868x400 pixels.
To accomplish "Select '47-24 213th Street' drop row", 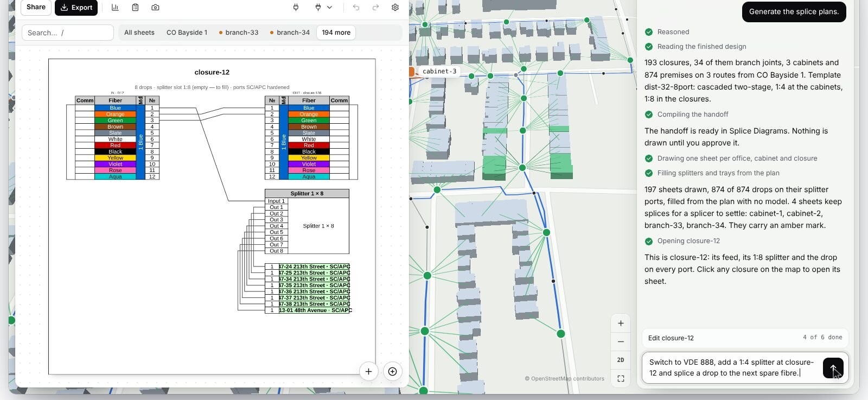I will click(x=308, y=266).
